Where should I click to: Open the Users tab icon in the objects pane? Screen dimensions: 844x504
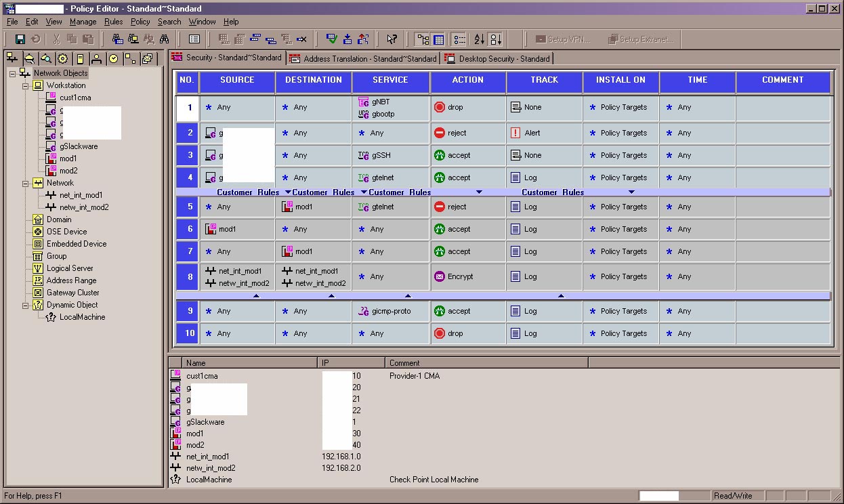97,59
